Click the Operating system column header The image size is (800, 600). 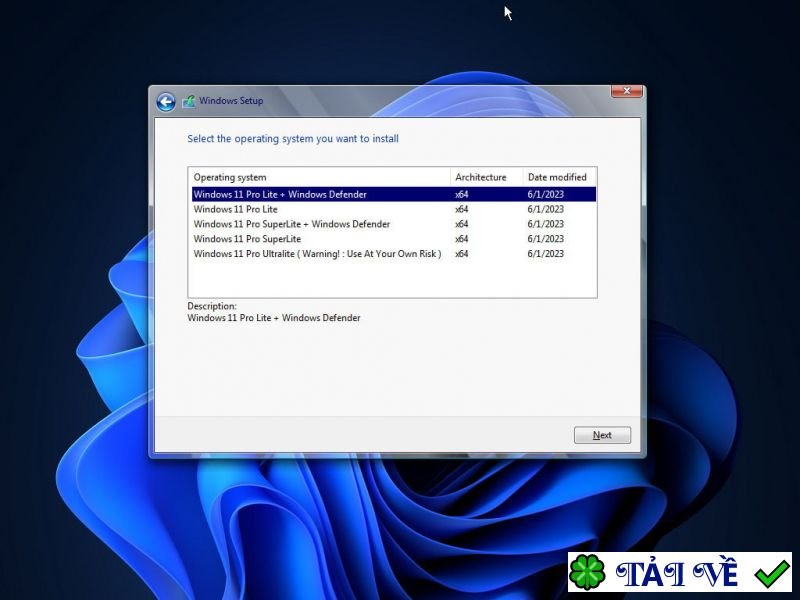tap(319, 178)
